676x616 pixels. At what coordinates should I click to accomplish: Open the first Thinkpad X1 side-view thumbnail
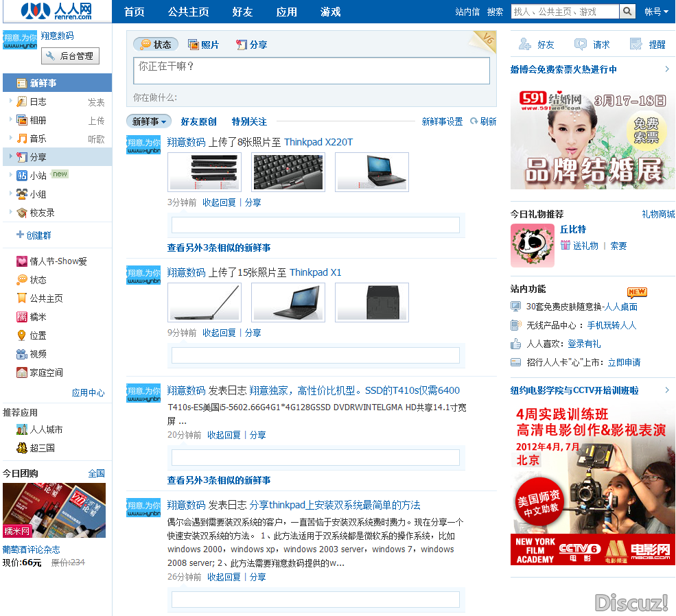(205, 303)
